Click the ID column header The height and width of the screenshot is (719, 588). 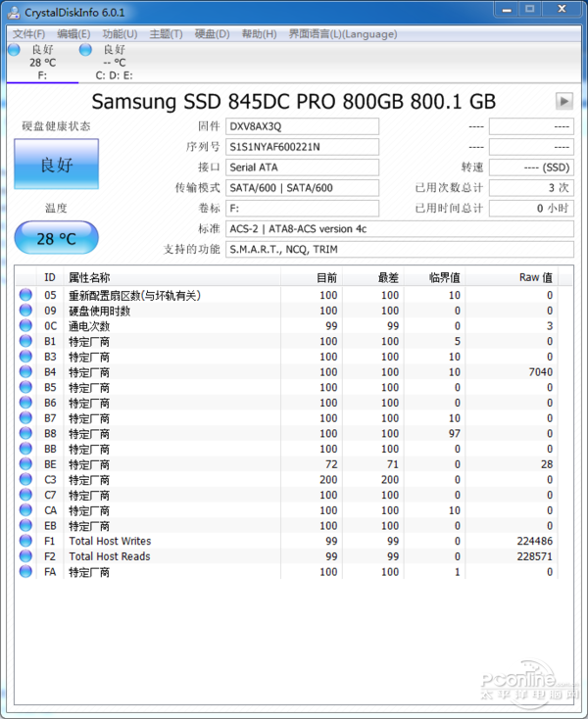(50, 277)
